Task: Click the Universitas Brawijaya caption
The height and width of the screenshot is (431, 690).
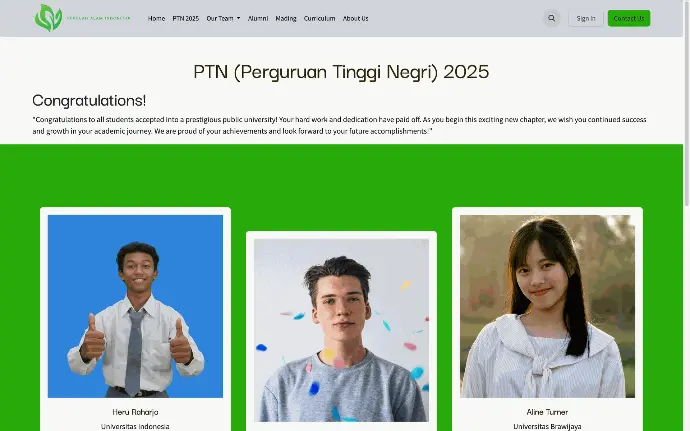Action: 547,426
